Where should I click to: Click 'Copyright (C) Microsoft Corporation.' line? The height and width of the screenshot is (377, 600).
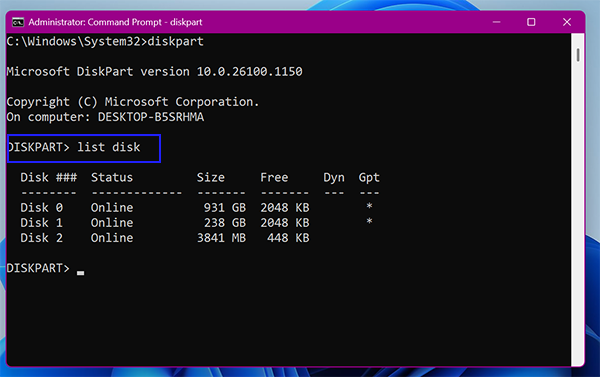tap(133, 102)
